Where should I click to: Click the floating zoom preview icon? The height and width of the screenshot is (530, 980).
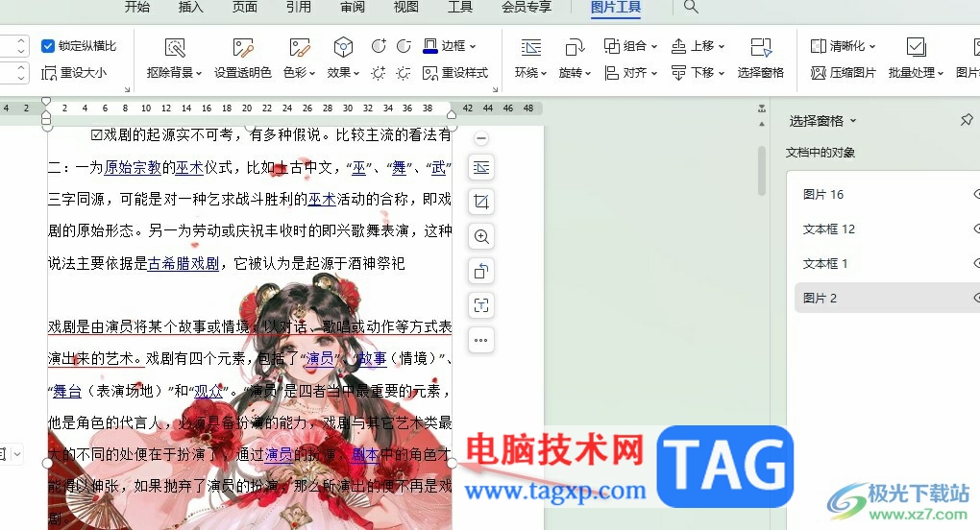[x=481, y=236]
